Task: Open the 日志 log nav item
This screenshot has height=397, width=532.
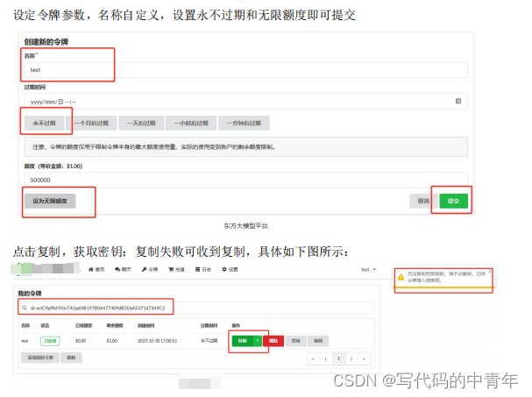Action: tap(203, 269)
